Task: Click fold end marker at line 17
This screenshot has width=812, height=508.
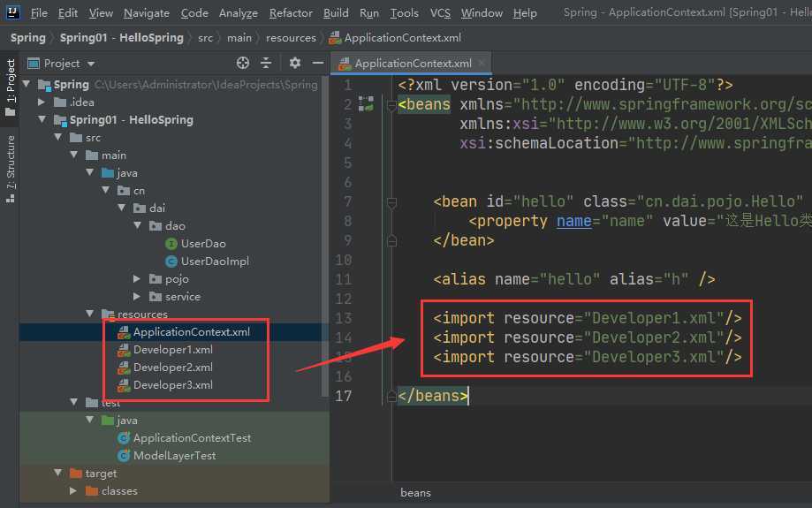Action: [391, 396]
